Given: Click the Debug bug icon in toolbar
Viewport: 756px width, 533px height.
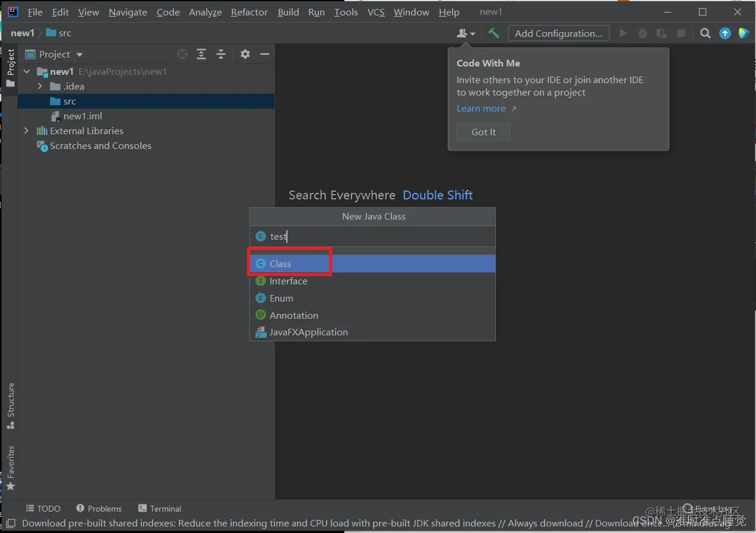Looking at the screenshot, I should 642,33.
